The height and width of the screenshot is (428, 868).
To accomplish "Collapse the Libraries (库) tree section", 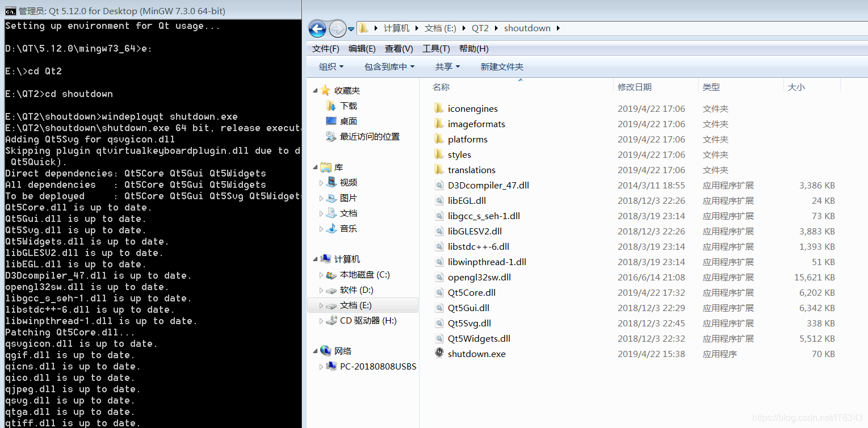I will [x=316, y=167].
